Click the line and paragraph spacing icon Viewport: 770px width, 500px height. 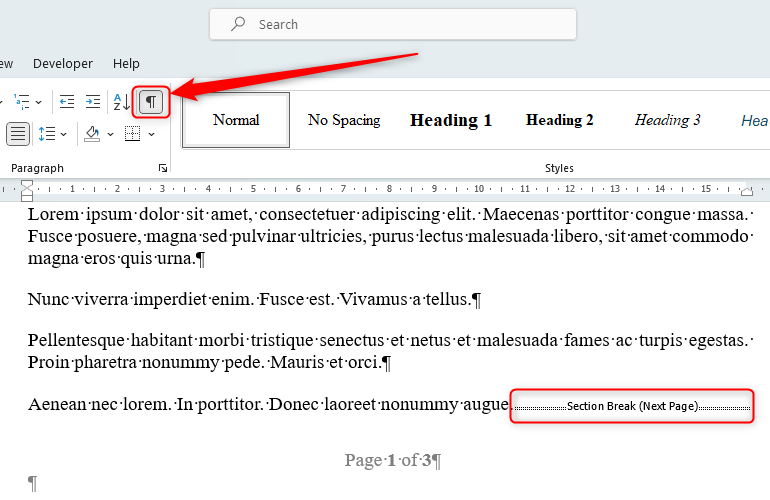pos(47,134)
